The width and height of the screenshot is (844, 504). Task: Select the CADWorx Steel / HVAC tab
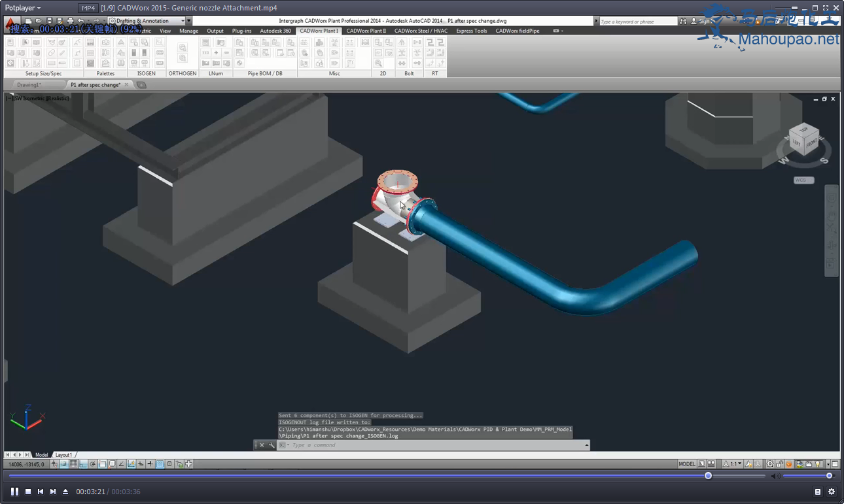421,31
